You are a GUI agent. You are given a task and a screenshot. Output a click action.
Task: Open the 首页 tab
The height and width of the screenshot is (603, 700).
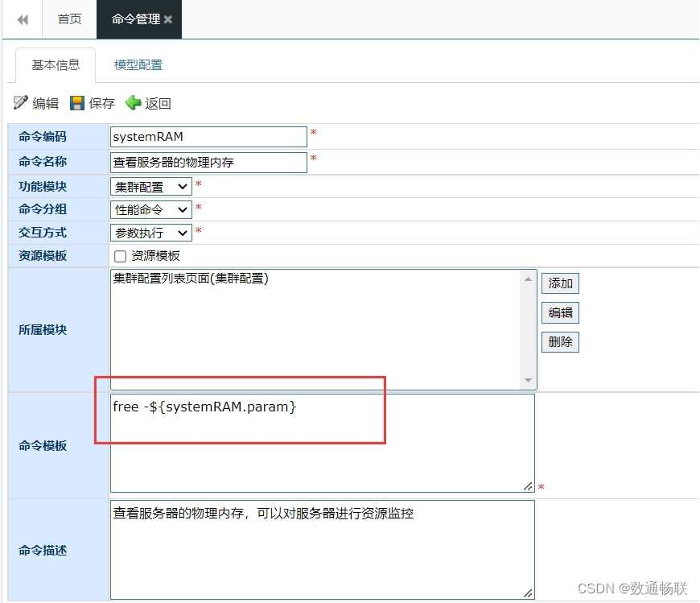[x=69, y=19]
